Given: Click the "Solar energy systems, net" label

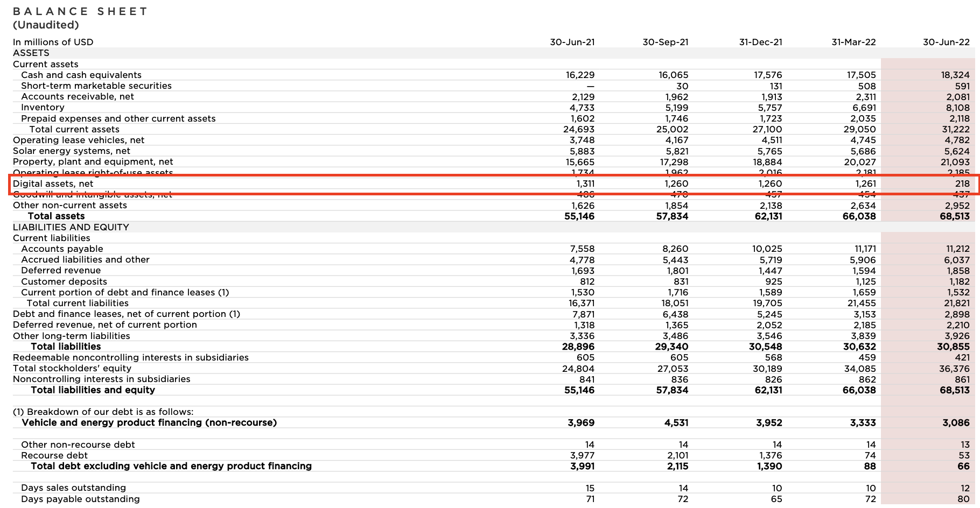Looking at the screenshot, I should pyautogui.click(x=72, y=151).
